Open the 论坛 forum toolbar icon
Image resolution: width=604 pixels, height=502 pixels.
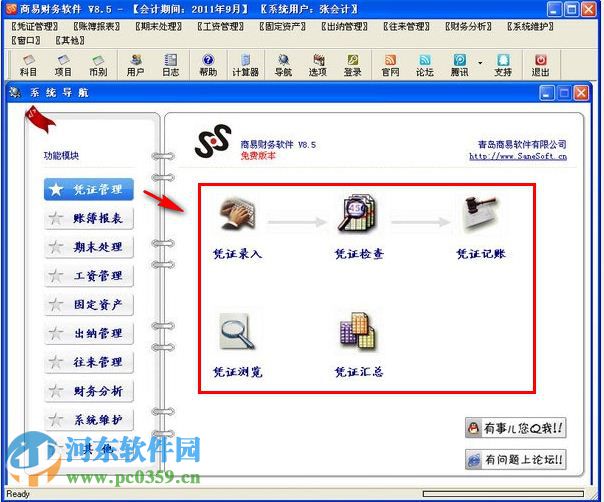point(424,65)
